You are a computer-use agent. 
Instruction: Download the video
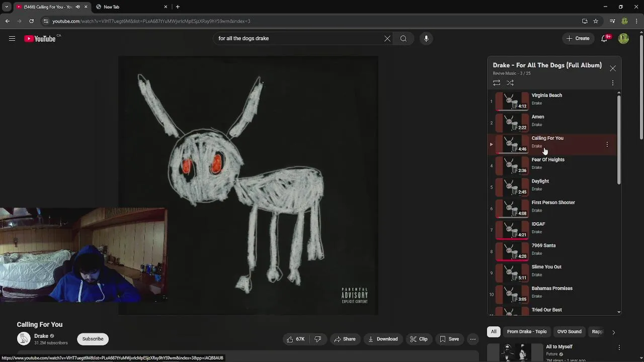pyautogui.click(x=383, y=339)
